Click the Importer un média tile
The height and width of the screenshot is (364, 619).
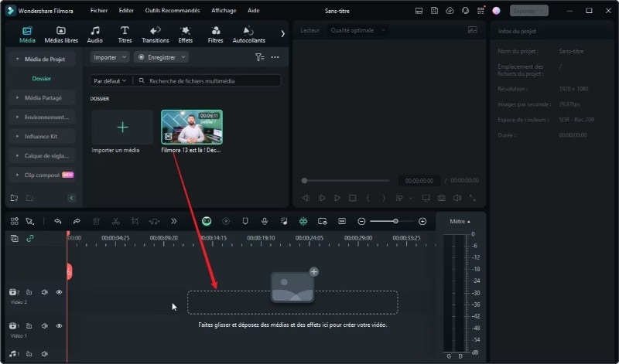pos(122,128)
